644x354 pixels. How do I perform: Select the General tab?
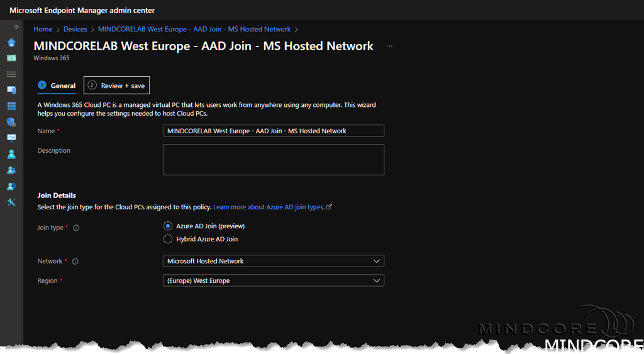57,86
